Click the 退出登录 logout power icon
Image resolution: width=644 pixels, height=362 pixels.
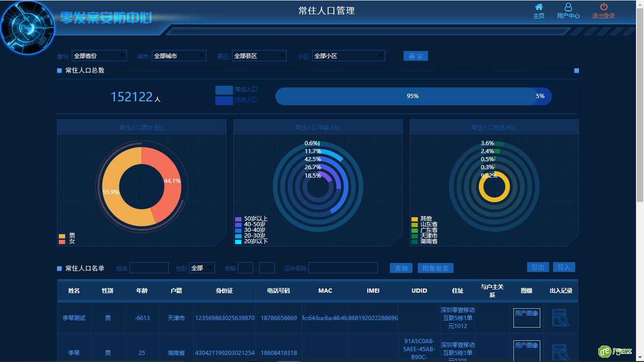604,7
